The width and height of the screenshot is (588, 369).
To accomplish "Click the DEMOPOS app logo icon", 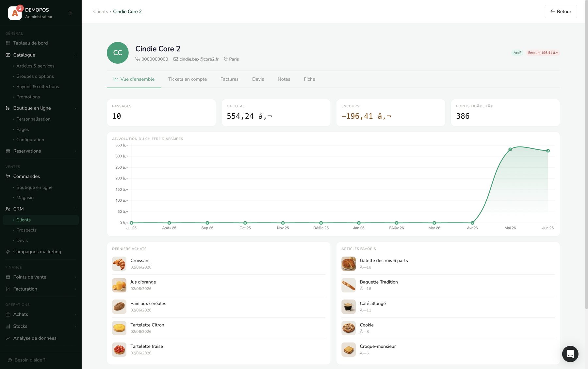I will coord(15,13).
